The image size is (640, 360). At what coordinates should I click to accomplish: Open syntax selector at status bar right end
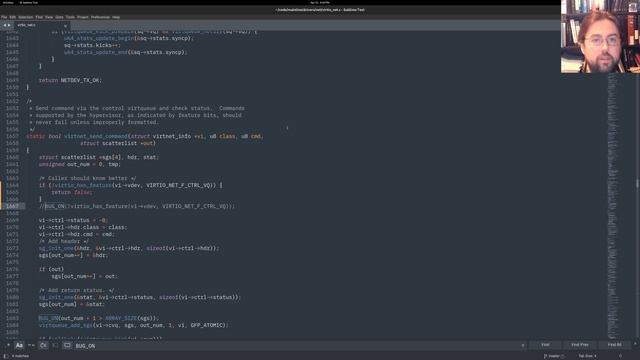pyautogui.click(x=620, y=356)
